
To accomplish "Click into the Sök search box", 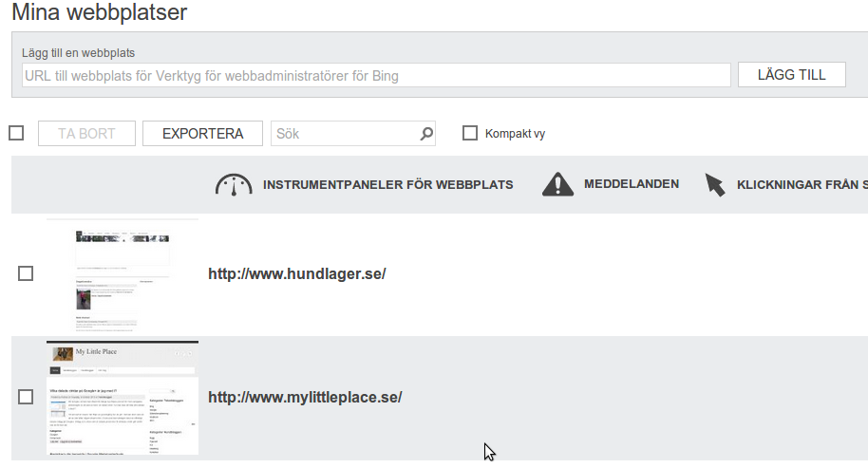I will 345,134.
